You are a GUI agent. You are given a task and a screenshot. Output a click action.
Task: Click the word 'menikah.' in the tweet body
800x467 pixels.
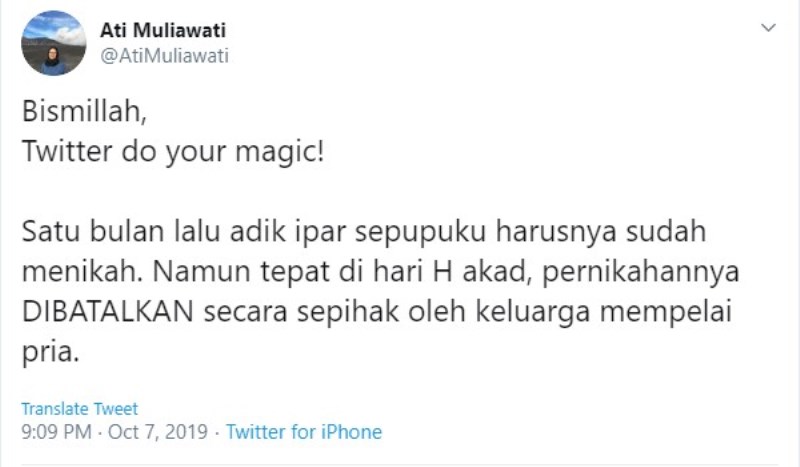coord(82,272)
